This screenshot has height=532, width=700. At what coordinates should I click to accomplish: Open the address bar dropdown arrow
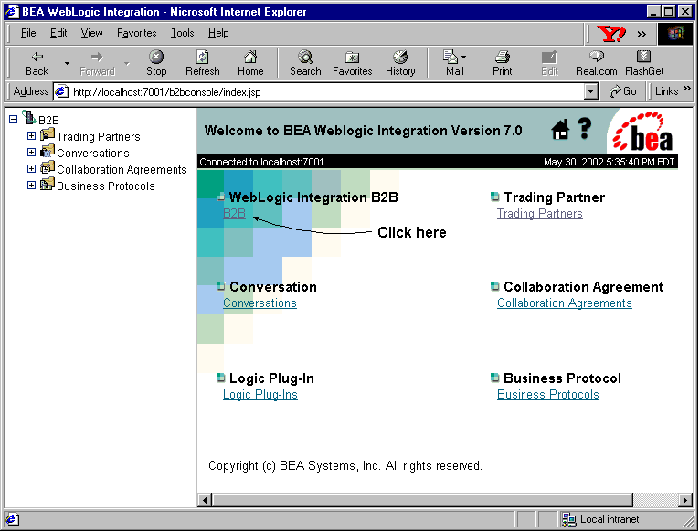pos(591,91)
